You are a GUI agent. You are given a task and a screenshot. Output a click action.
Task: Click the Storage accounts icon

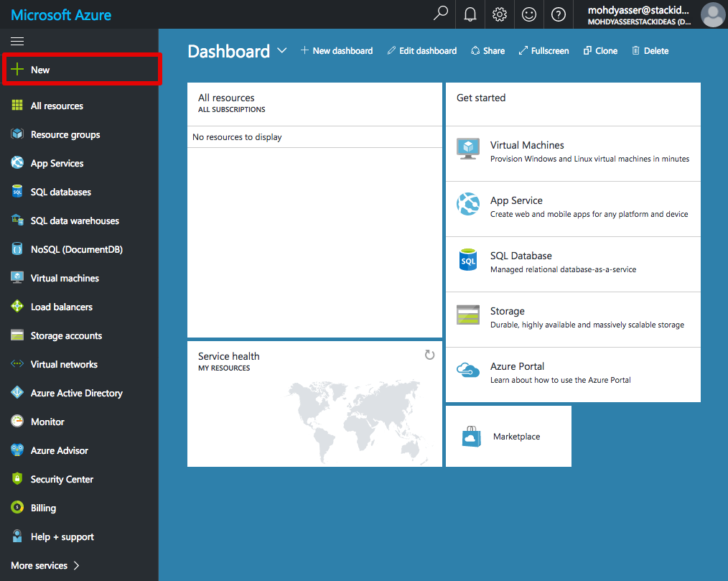point(17,335)
